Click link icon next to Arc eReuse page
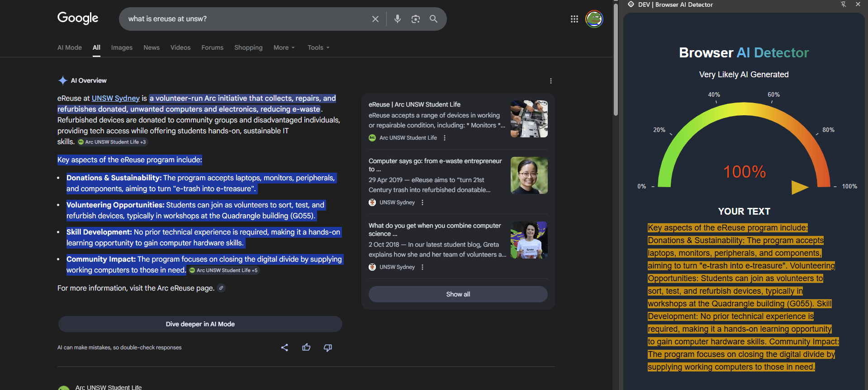 coord(221,288)
